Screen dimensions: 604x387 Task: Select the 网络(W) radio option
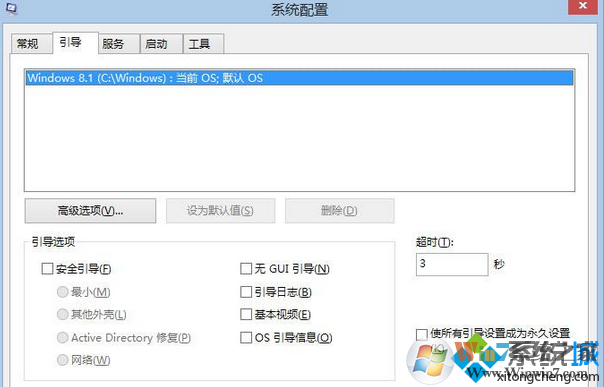click(62, 360)
